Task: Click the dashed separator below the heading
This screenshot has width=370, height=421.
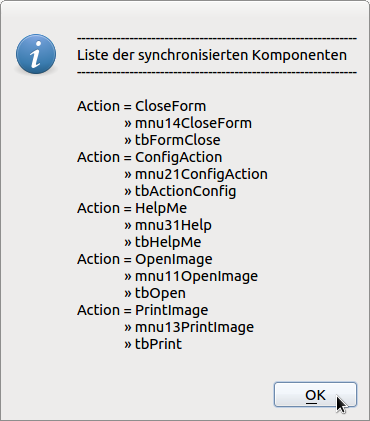Action: tap(217, 72)
